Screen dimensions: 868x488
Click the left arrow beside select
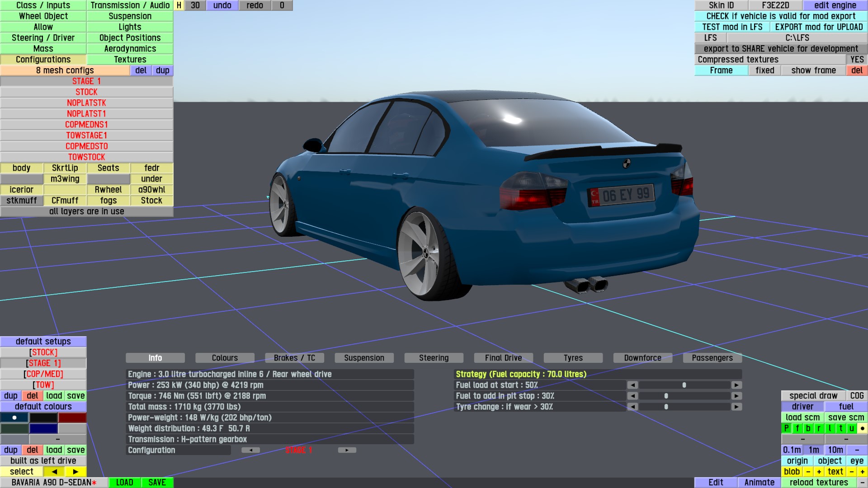tap(54, 471)
